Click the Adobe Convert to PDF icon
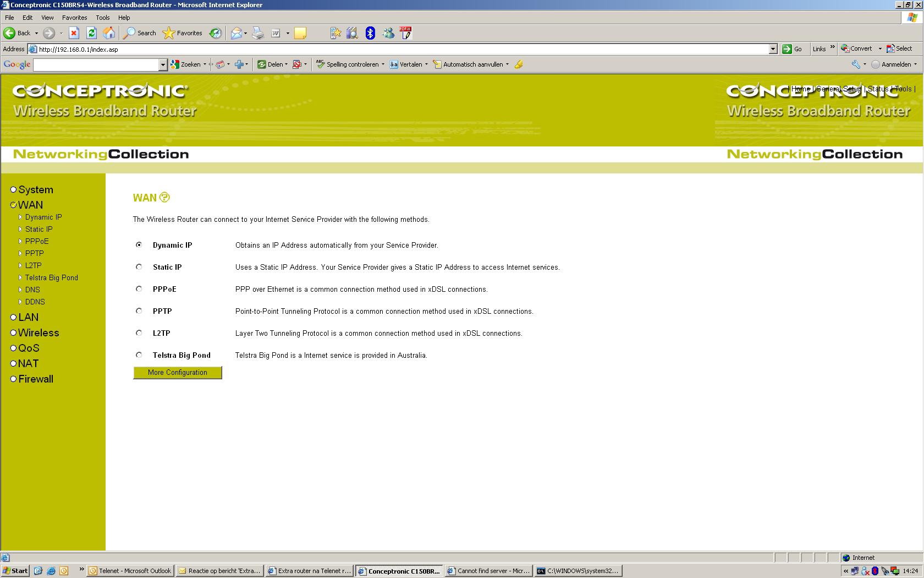Screen dimensions: 924x578 [845, 48]
